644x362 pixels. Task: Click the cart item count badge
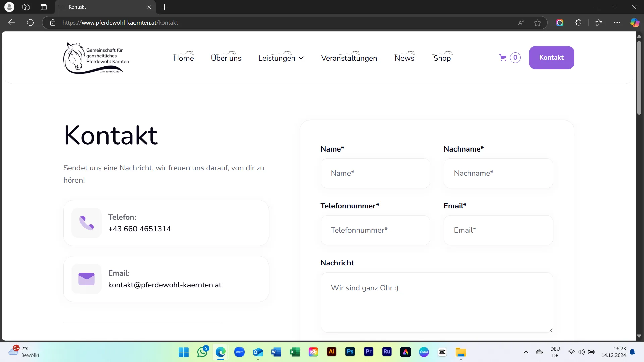click(x=515, y=58)
